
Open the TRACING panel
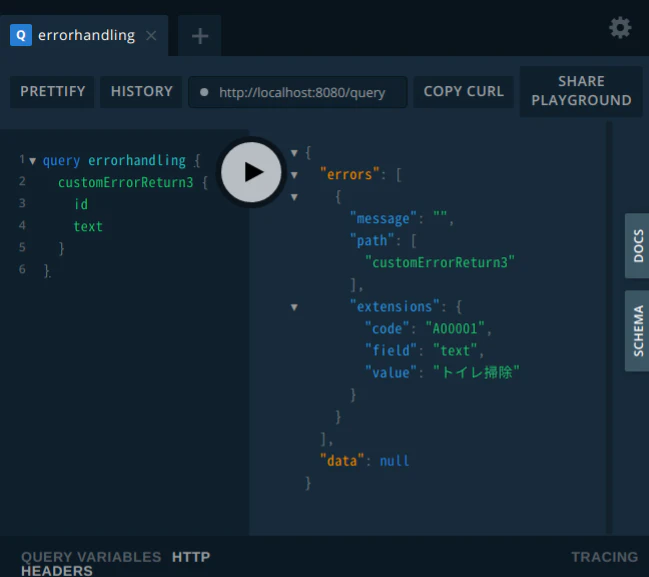coord(604,557)
